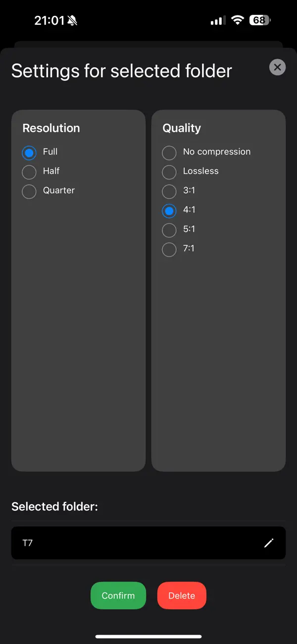Tap the T7 folder name field
297x644 pixels.
click(x=124, y=543)
